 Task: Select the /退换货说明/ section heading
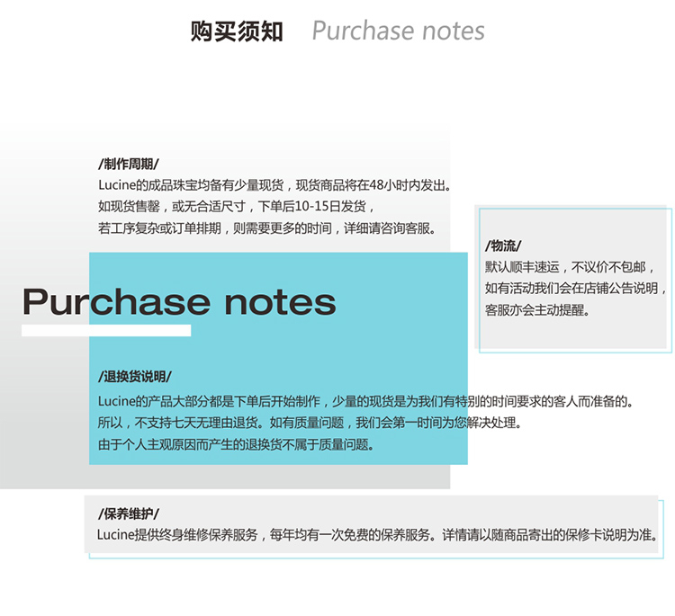[x=134, y=377]
